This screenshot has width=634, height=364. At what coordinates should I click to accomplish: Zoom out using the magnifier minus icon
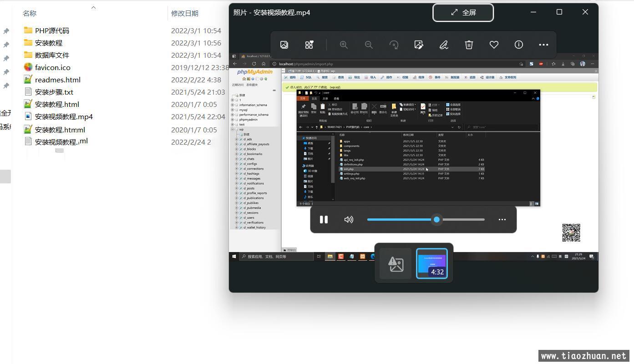[369, 45]
